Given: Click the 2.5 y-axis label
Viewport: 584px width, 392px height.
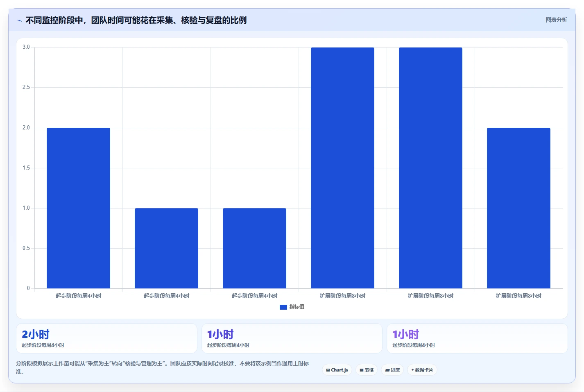Looking at the screenshot, I should 26,87.
